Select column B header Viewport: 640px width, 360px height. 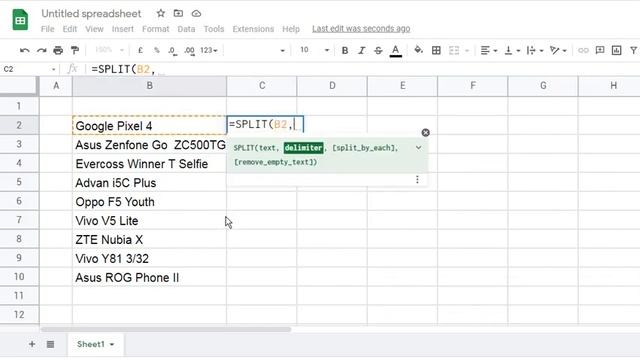point(149,86)
